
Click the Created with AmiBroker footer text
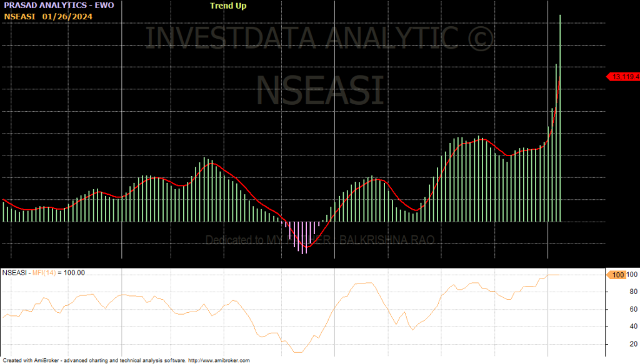(94, 360)
